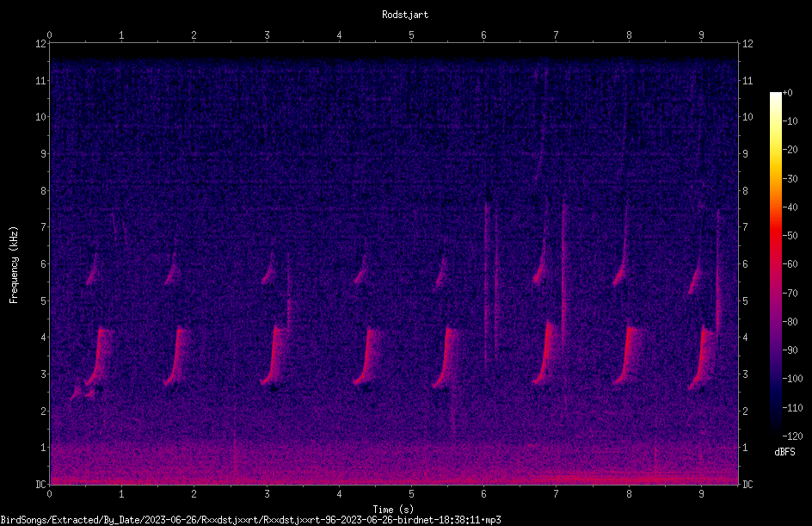This screenshot has height=526, width=812.
Task: Click the '-100' color scale value
Action: [x=793, y=379]
